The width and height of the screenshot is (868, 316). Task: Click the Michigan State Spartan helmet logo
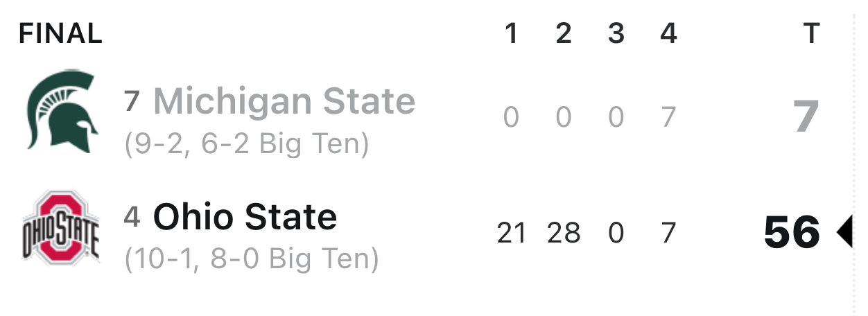[x=62, y=109]
